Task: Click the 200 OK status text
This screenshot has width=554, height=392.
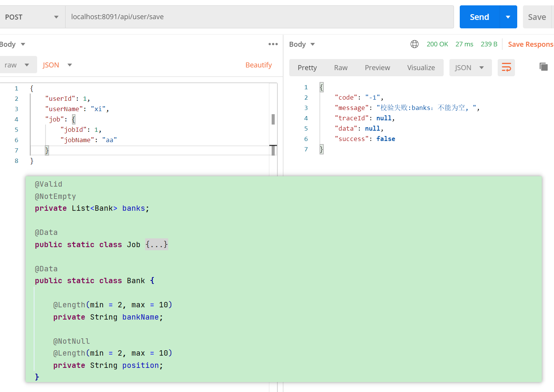Action: coord(437,44)
